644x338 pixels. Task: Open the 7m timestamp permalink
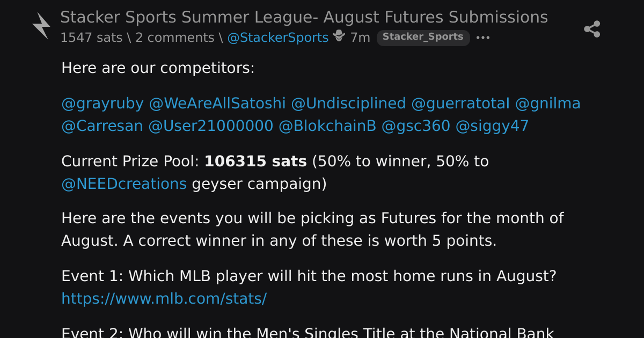tap(360, 38)
